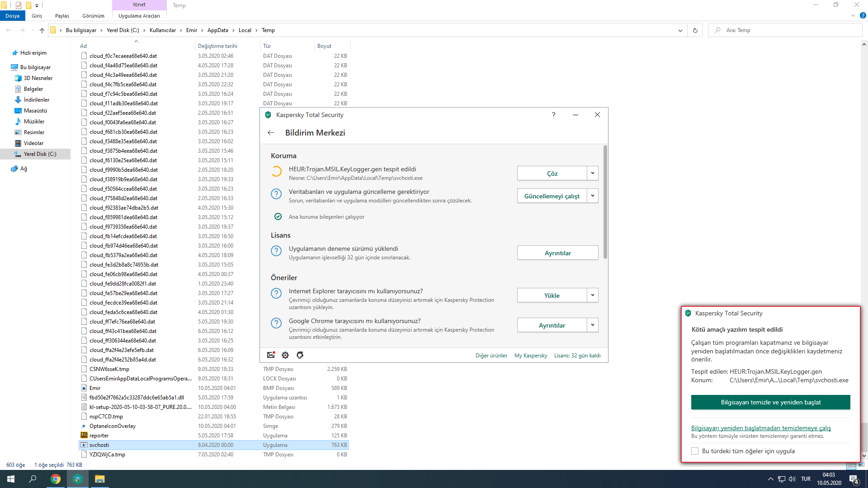Expand dropdown next to Yükle button
The image size is (868, 488).
pos(593,295)
